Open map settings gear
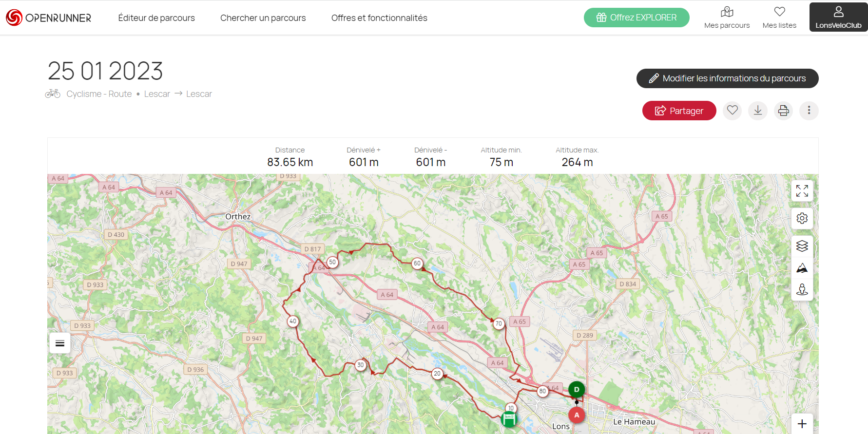The image size is (868, 434). pos(802,218)
